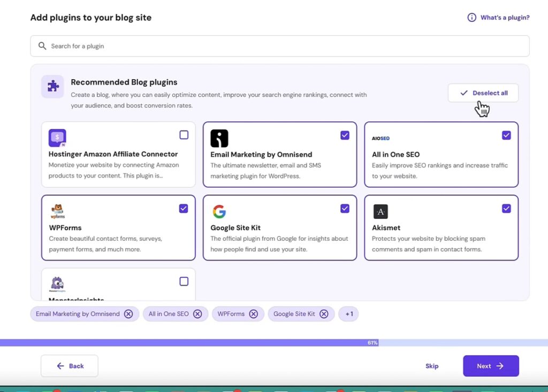This screenshot has height=392, width=548.
Task: Click the WPForms card title
Action: pyautogui.click(x=65, y=227)
